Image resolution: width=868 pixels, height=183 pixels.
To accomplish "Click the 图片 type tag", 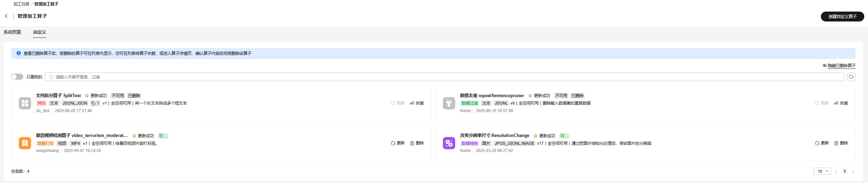I will coord(486,143).
